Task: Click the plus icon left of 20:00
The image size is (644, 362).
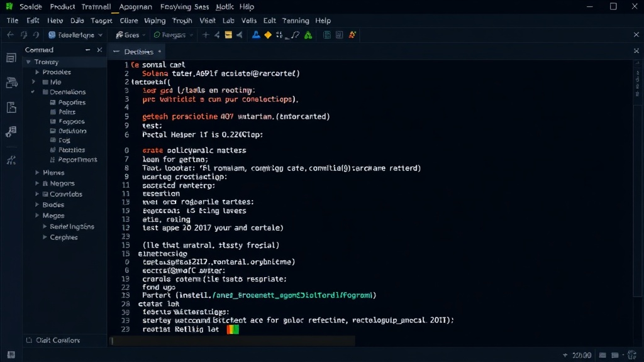Action: tap(565, 355)
